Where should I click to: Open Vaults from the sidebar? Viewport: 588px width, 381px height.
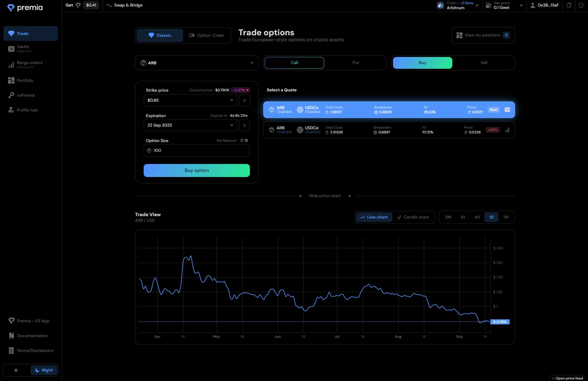tap(23, 49)
